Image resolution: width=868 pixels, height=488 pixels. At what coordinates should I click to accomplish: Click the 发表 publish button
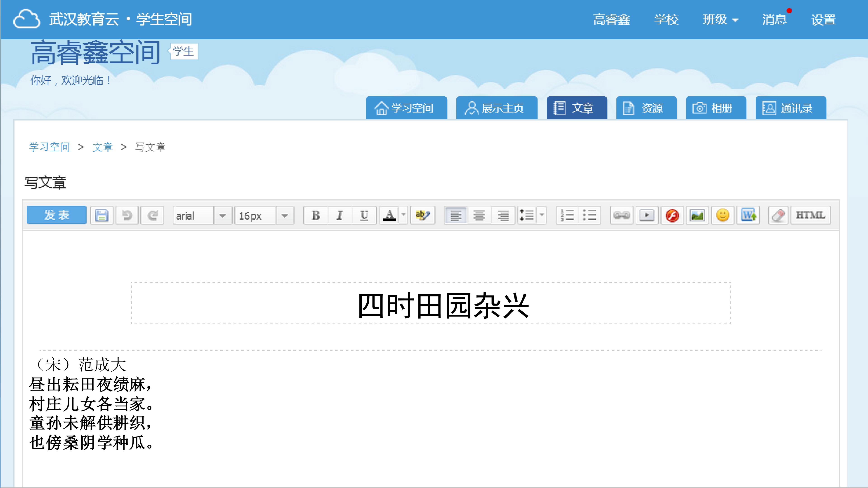click(x=57, y=215)
